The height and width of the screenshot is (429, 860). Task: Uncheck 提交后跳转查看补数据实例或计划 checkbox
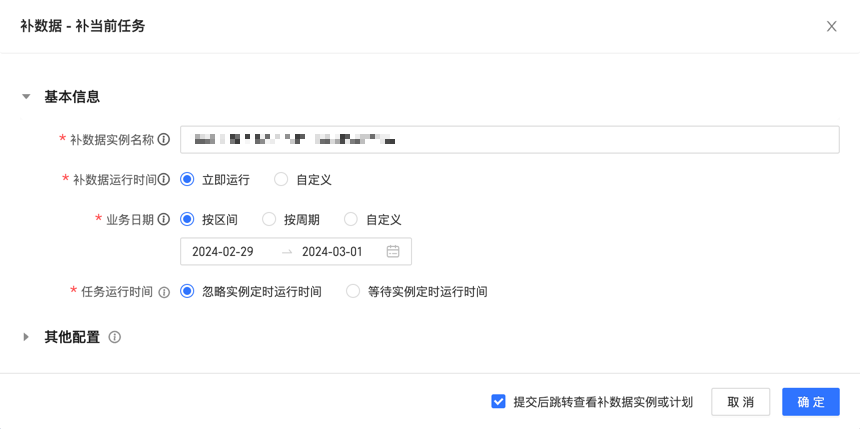tap(498, 402)
